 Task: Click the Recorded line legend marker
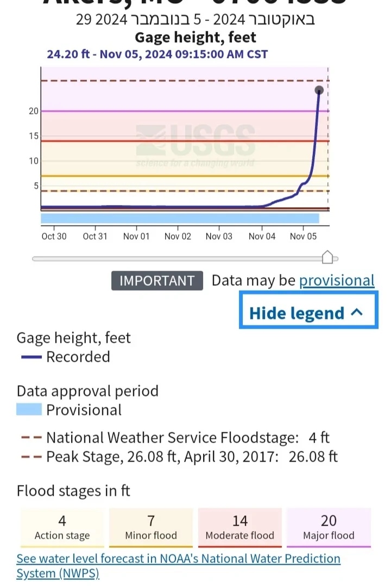click(x=31, y=357)
